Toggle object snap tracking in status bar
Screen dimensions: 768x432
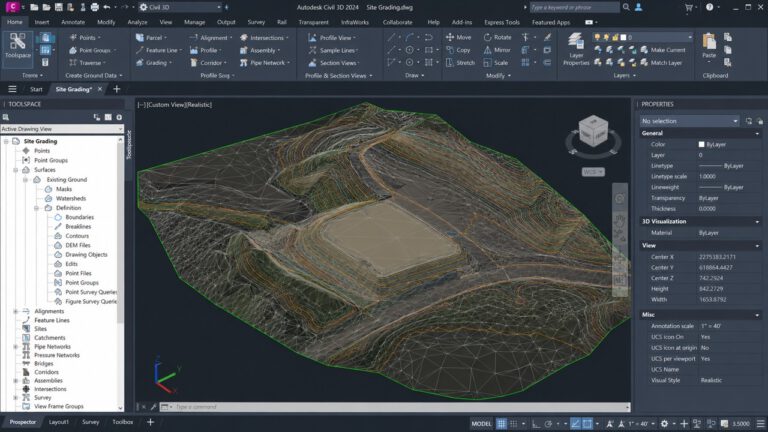tap(575, 424)
